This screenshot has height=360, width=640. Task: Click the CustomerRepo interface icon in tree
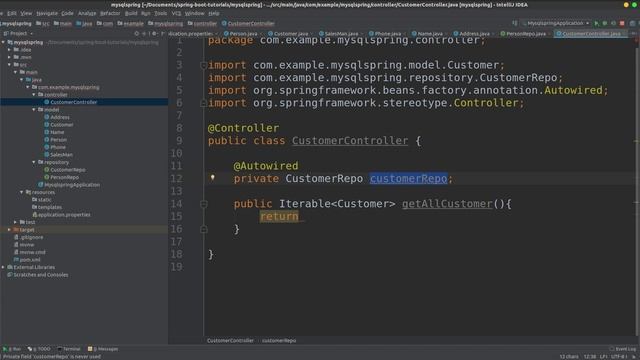47,170
